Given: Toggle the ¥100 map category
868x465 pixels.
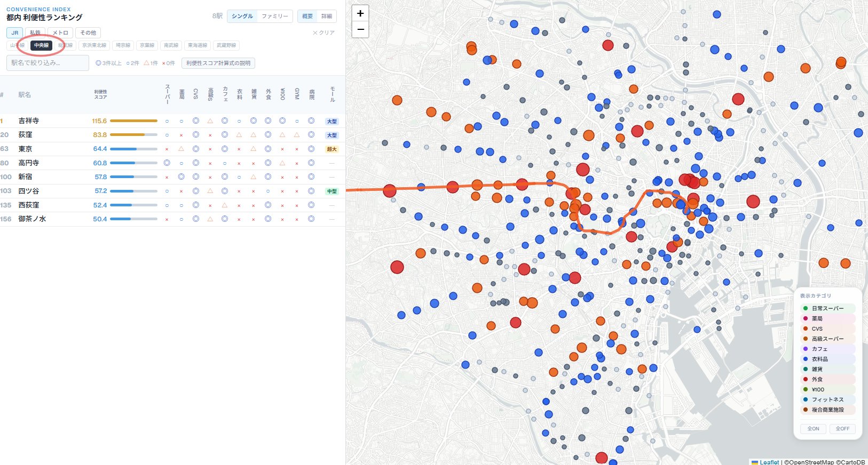Looking at the screenshot, I should [x=827, y=389].
